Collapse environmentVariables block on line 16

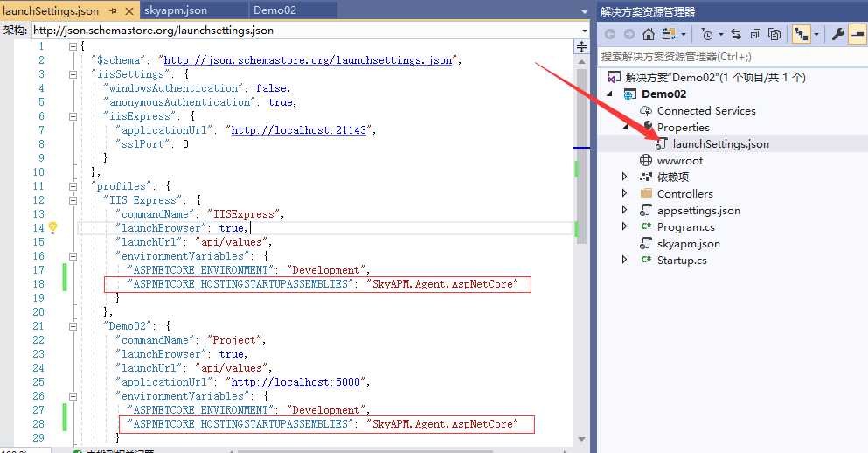click(x=73, y=256)
